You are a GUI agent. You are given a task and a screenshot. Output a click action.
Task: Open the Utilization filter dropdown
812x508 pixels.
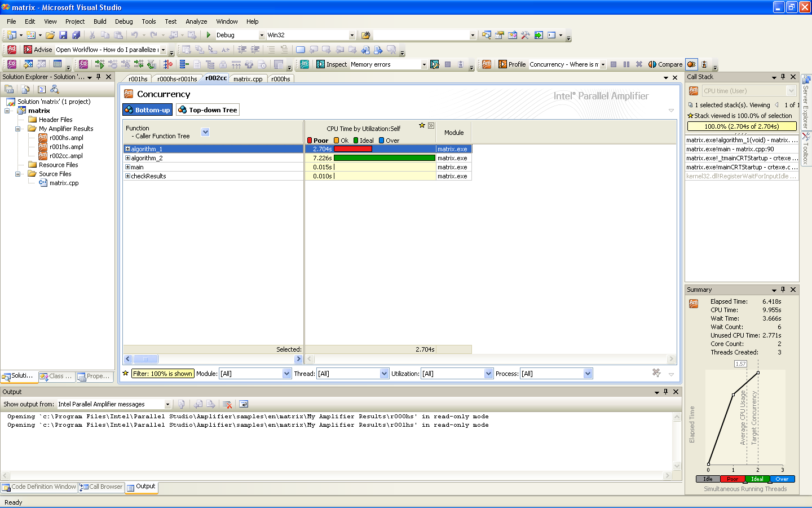[x=488, y=374]
